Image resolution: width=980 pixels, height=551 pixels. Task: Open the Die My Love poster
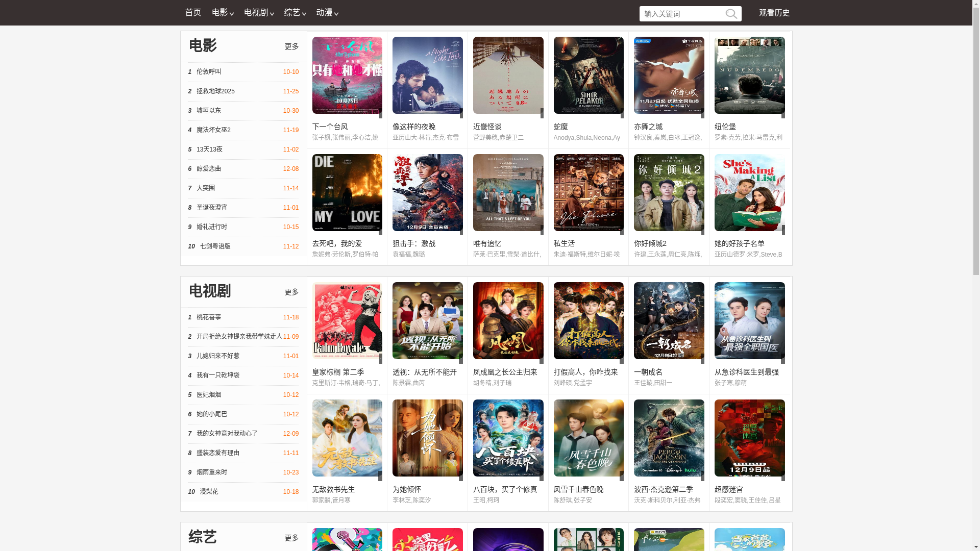[347, 192]
